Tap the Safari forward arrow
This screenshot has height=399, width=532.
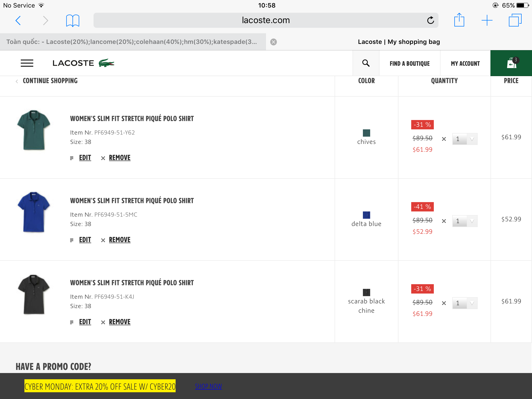[x=45, y=21]
